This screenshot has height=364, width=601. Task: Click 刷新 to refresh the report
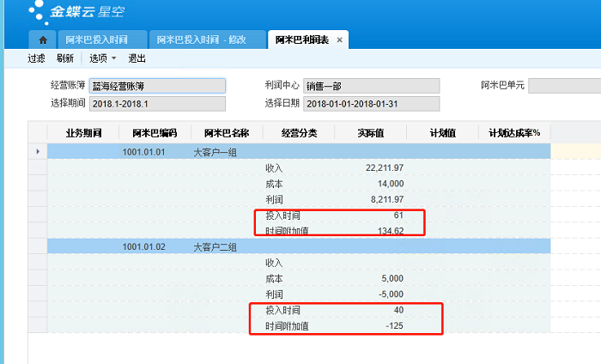tap(64, 58)
